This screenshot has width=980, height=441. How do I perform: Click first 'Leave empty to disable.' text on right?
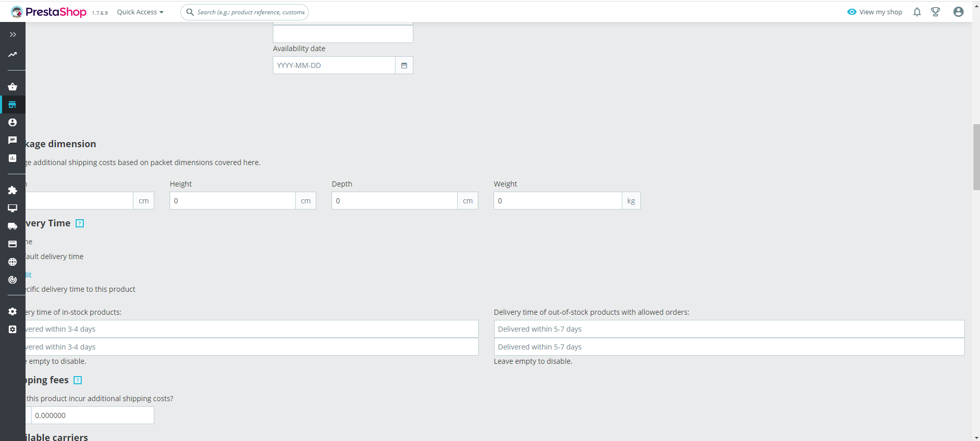pos(533,361)
